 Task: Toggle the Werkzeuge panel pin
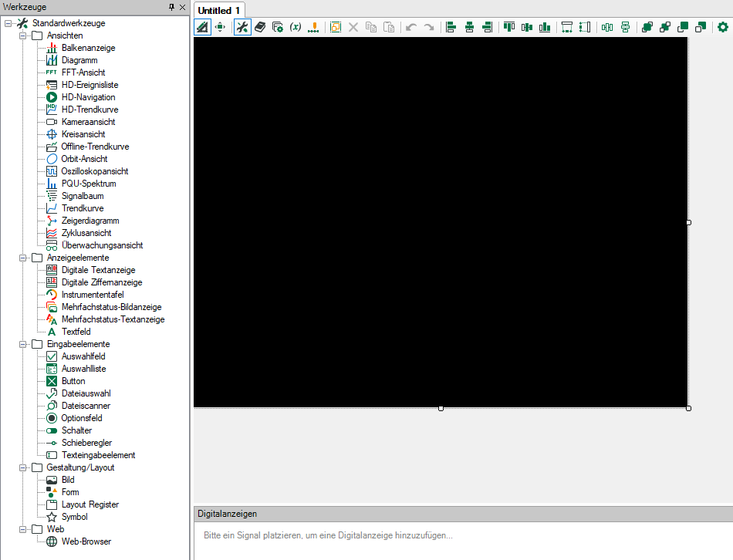171,7
